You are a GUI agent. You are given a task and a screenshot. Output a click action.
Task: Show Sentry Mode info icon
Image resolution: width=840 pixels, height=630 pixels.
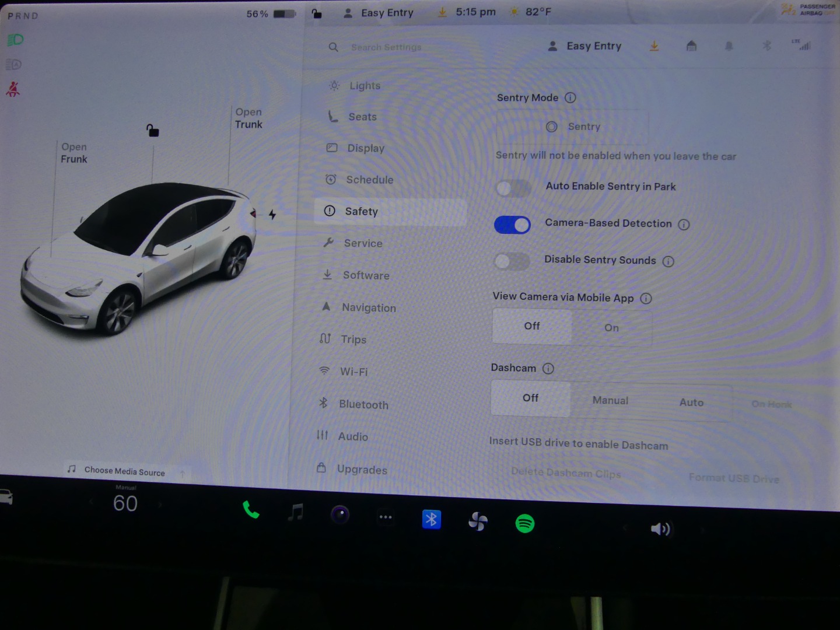click(570, 98)
